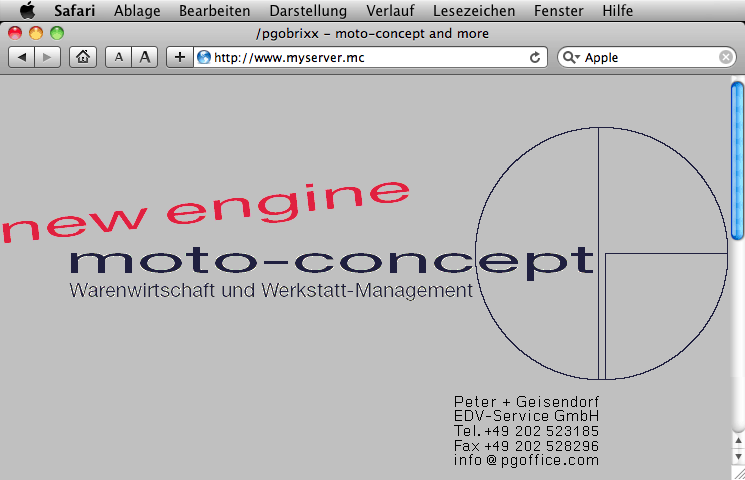Click the moto-concept logo text
The height and width of the screenshot is (480, 745).
tap(330, 262)
